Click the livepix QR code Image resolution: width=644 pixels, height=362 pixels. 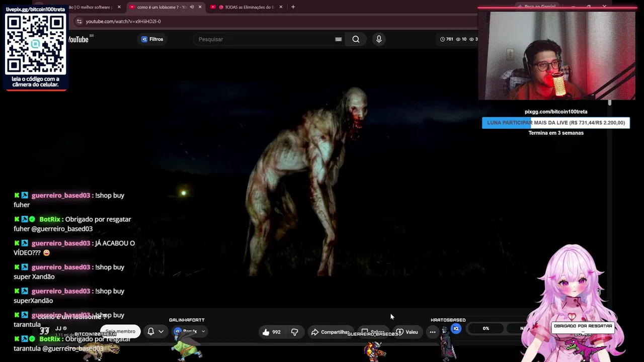(35, 44)
